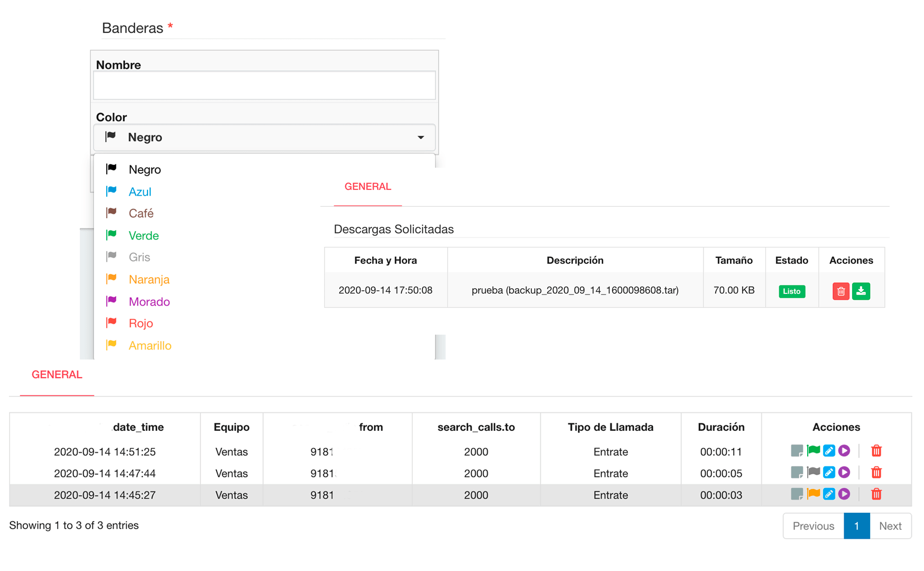Sort by the Equipo column header
The image size is (924, 571).
coord(232,427)
